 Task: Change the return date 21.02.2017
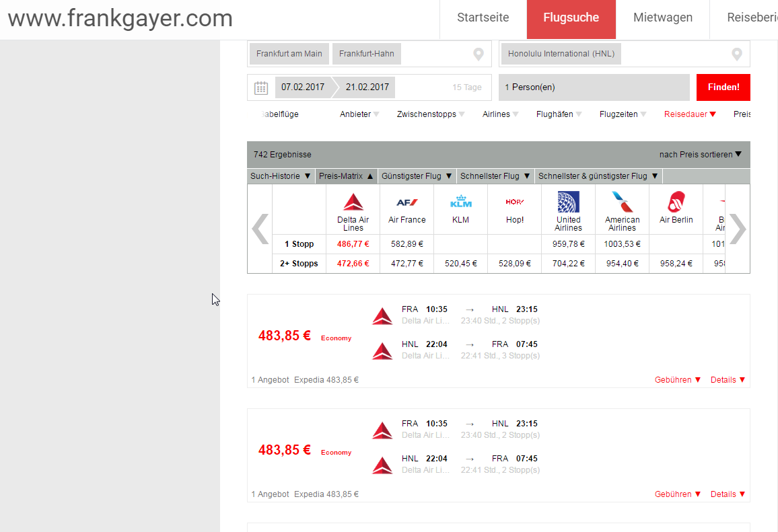(x=367, y=87)
